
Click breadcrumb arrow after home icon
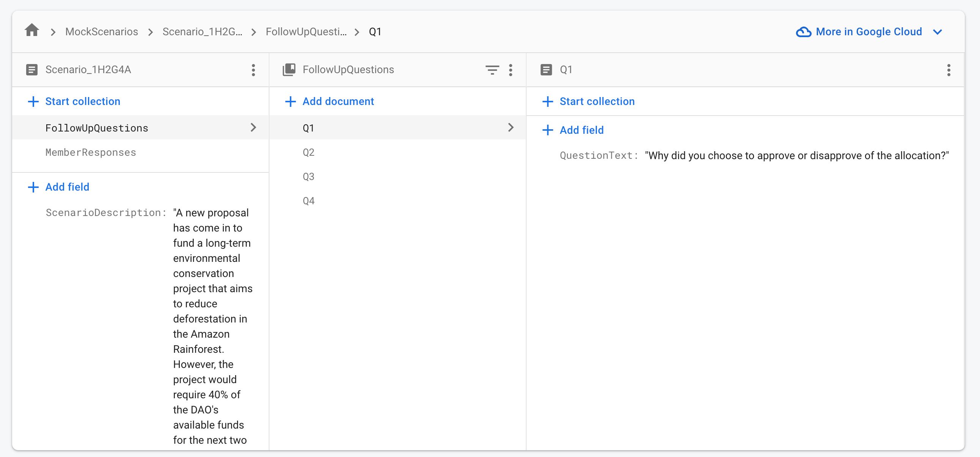[53, 32]
